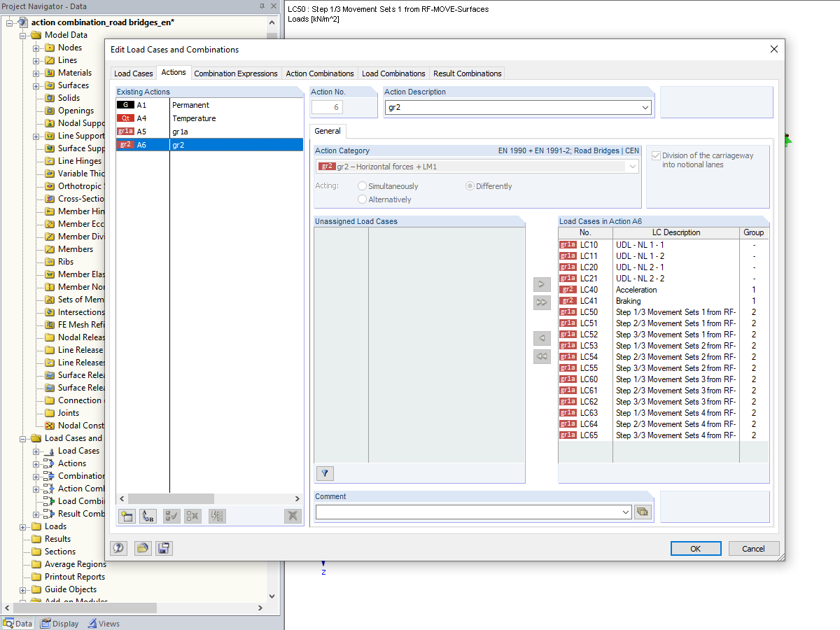This screenshot has height=630, width=840.
Task: Expand the Actions node in navigator
Action: [36, 463]
